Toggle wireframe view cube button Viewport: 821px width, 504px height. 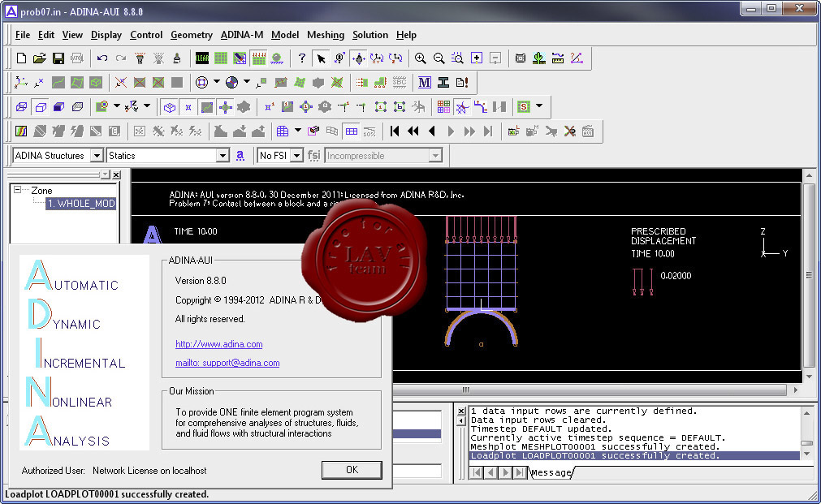21,107
